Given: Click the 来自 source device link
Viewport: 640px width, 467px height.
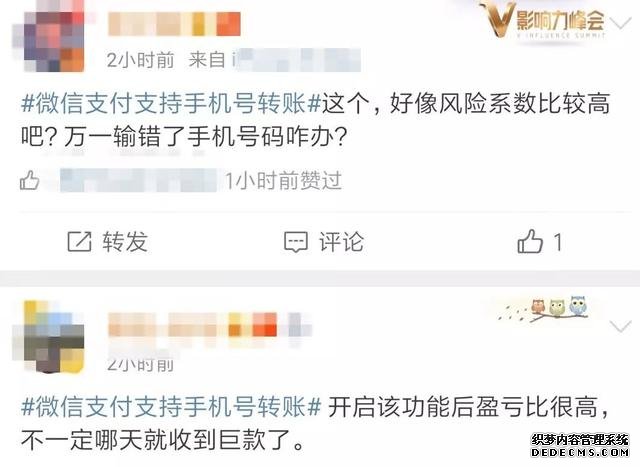Looking at the screenshot, I should coord(274,60).
